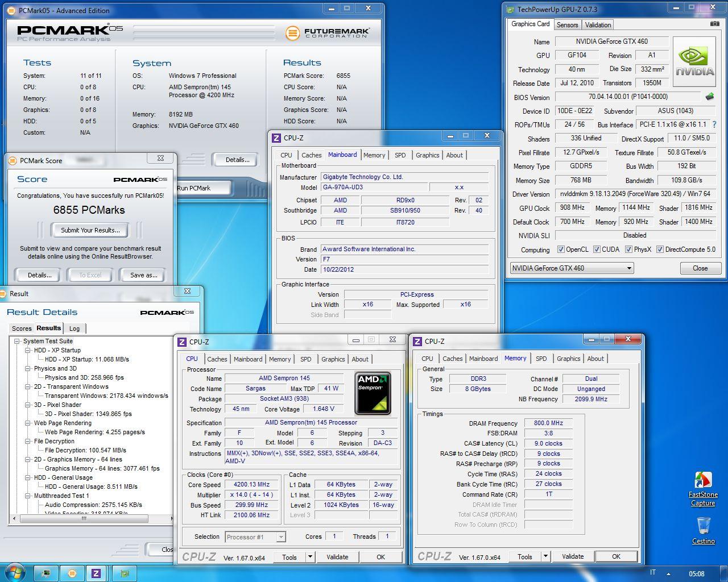Select the Cestino recycle bin icon
Screen dimensions: 728x582
[x=704, y=530]
